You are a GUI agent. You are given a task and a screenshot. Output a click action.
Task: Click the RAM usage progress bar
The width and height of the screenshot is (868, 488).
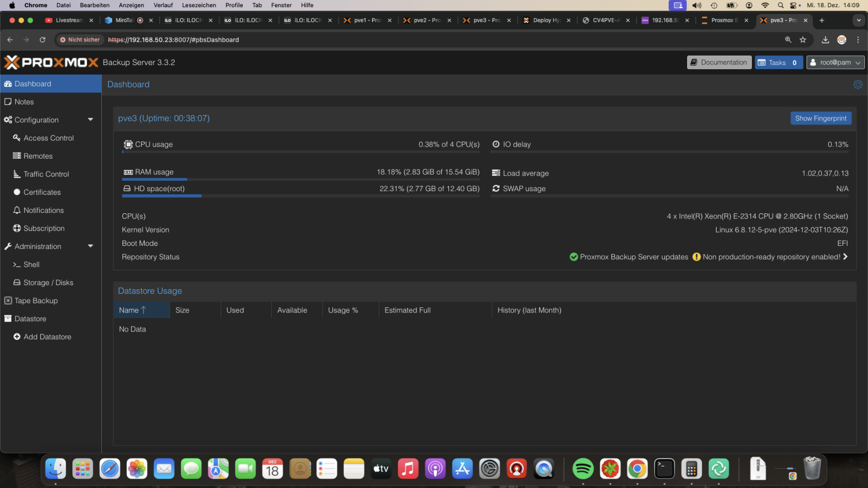(x=301, y=179)
